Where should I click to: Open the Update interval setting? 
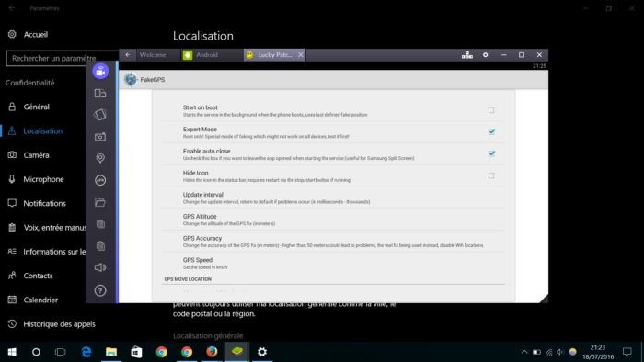tap(333, 198)
